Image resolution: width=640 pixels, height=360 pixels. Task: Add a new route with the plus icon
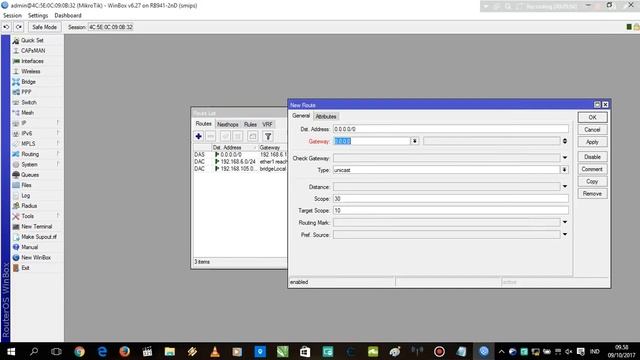pos(198,136)
